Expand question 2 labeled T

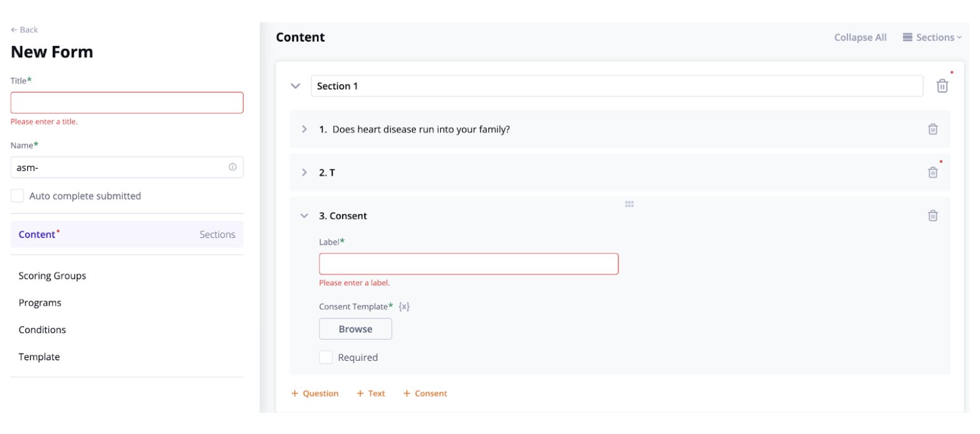[304, 172]
